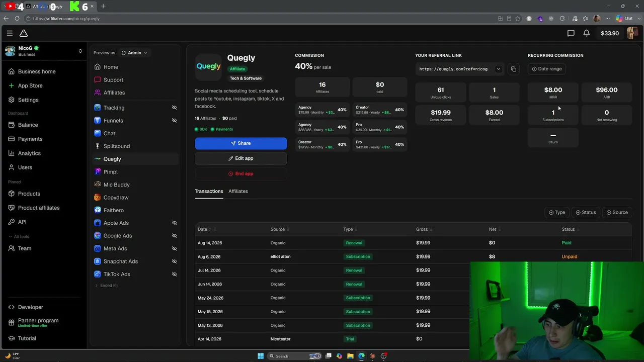The width and height of the screenshot is (644, 362).
Task: Expand the Ended (6) apps list
Action: (x=106, y=286)
